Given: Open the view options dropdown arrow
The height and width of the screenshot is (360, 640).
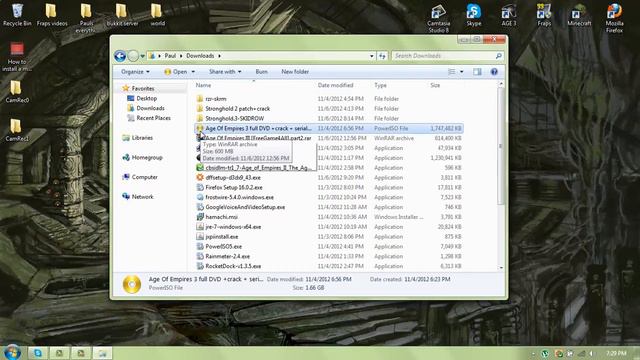Looking at the screenshot, I should click(x=462, y=72).
